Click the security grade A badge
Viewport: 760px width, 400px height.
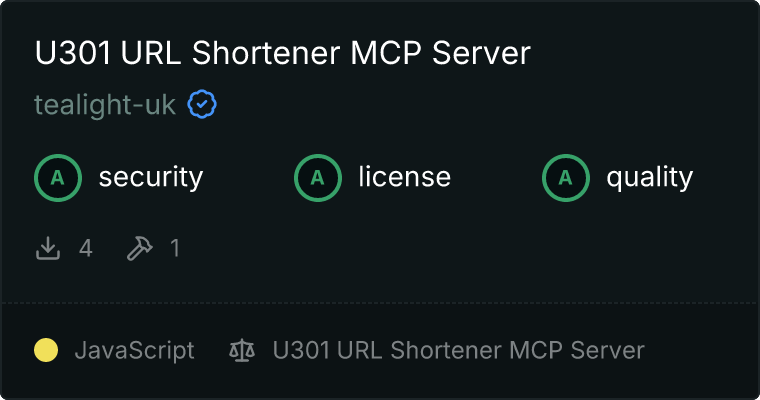(x=58, y=177)
